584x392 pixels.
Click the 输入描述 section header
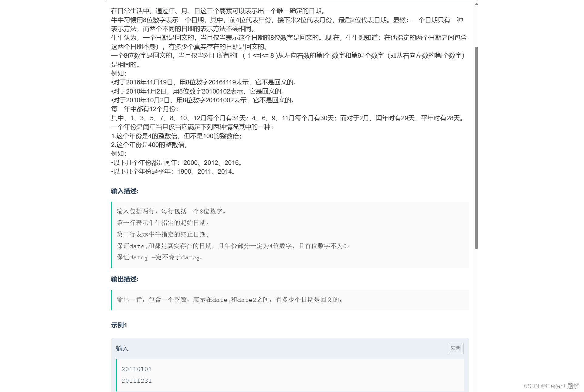coord(123,191)
